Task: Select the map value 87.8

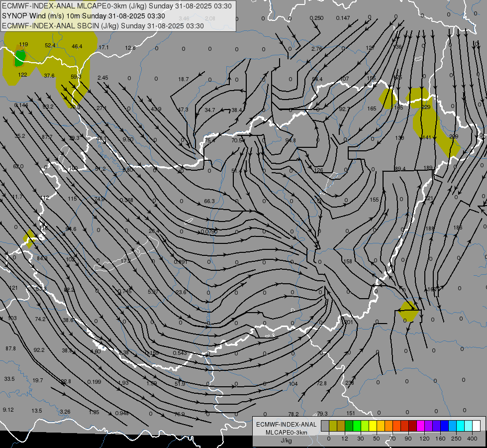Action: (x=10, y=348)
